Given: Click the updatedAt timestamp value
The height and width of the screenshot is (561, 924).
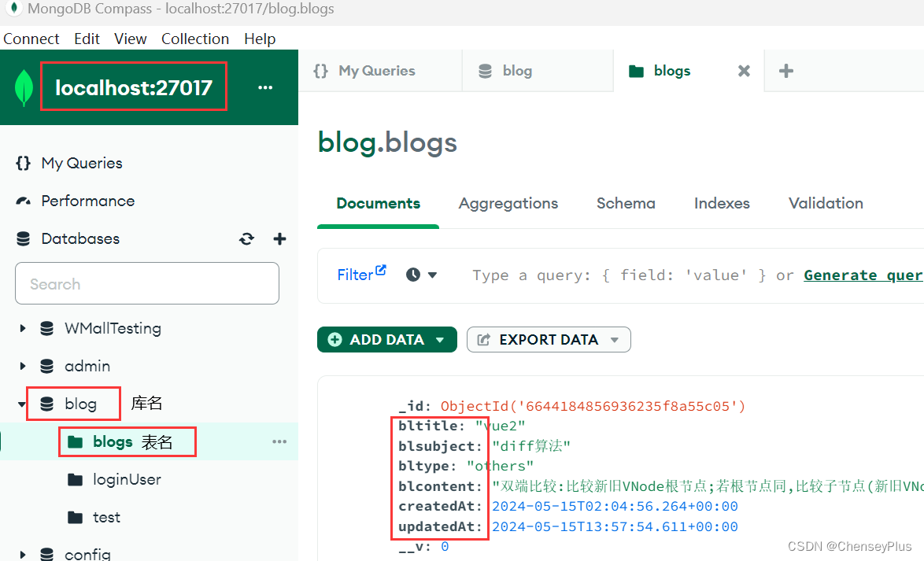Looking at the screenshot, I should pos(615,526).
